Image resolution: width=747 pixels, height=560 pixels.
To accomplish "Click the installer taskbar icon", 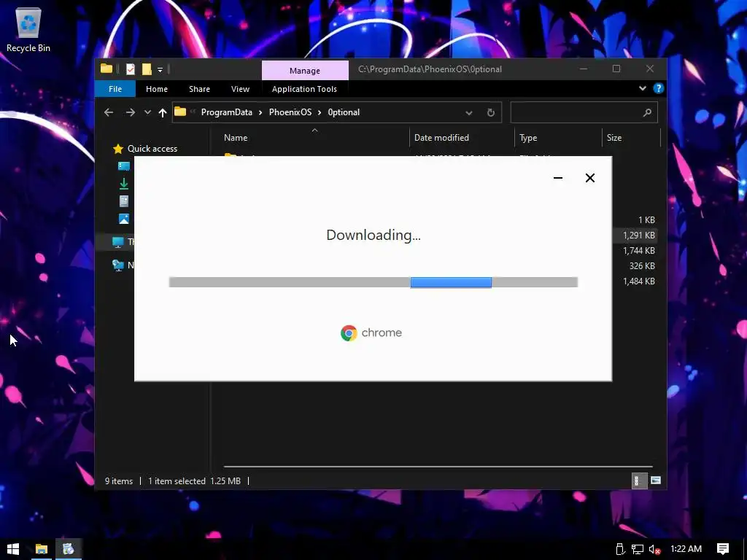I will (68, 549).
